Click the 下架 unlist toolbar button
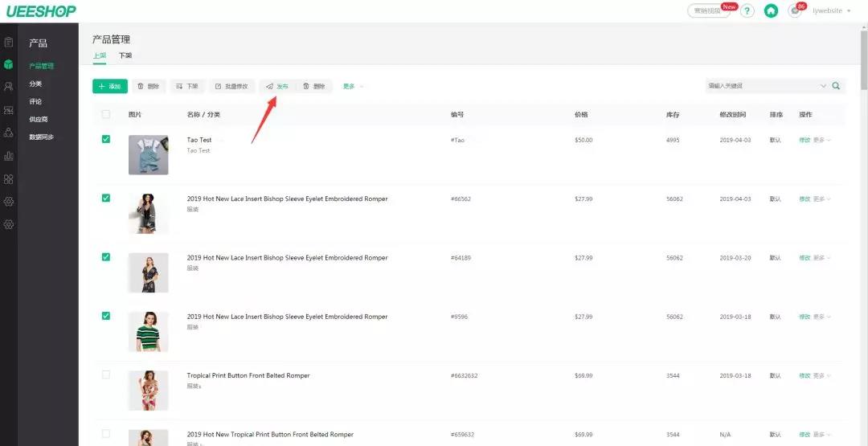 pyautogui.click(x=187, y=86)
